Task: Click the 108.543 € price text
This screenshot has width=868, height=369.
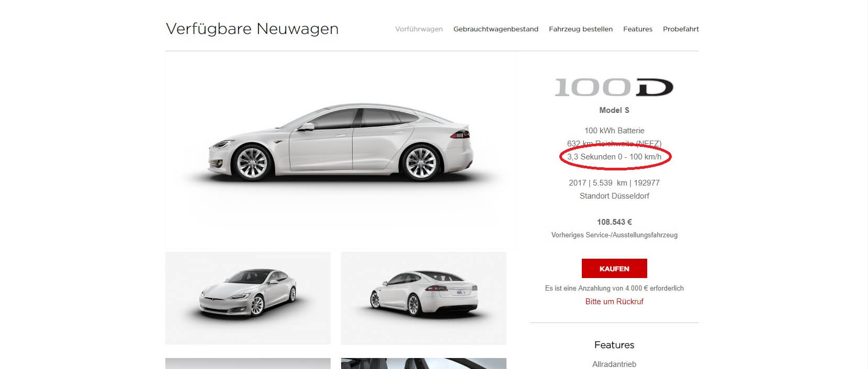Action: click(x=614, y=222)
